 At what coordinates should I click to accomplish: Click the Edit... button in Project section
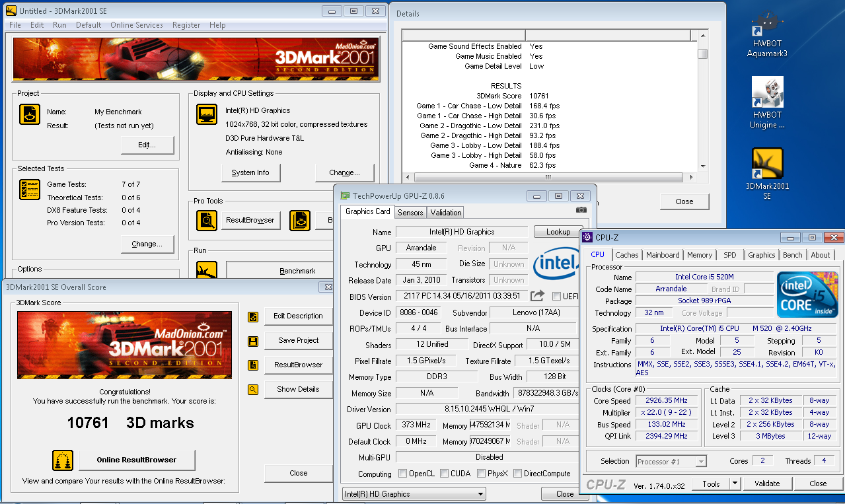(x=147, y=145)
